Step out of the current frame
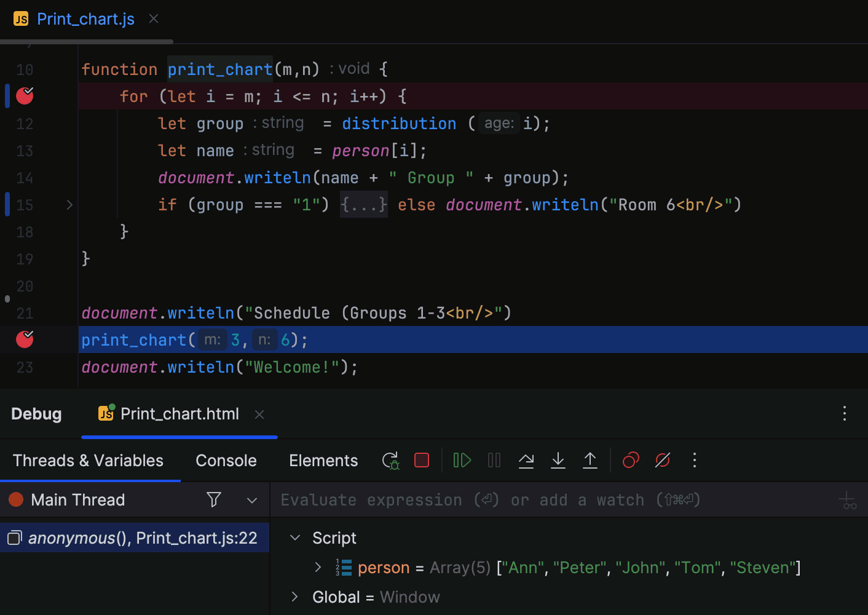Image resolution: width=868 pixels, height=615 pixels. coord(590,460)
